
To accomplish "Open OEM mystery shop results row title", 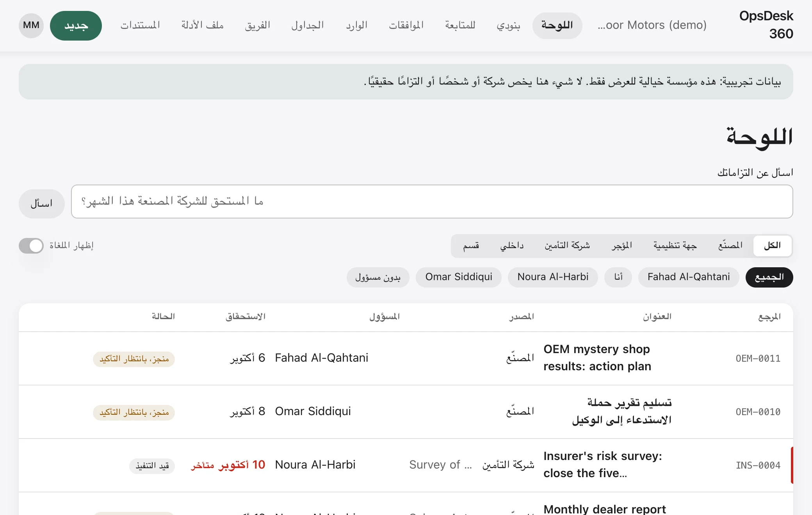I will click(x=597, y=358).
